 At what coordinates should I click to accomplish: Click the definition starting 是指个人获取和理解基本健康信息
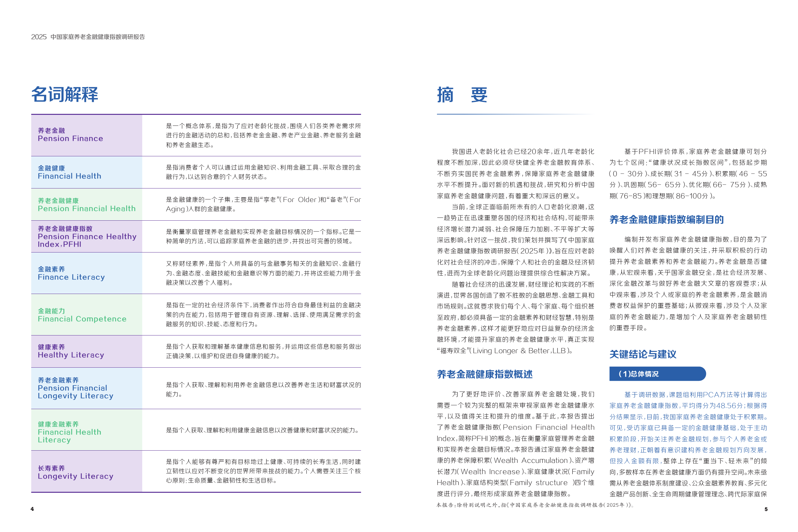264,351
